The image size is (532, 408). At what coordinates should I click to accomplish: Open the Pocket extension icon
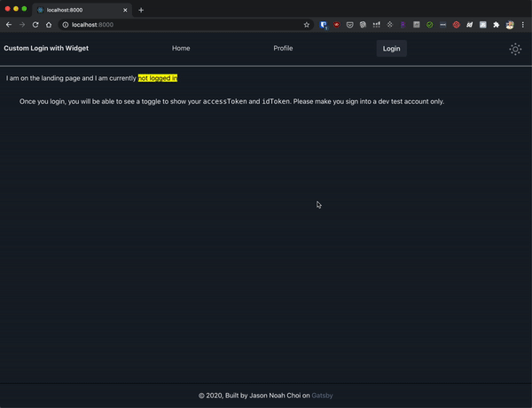350,25
